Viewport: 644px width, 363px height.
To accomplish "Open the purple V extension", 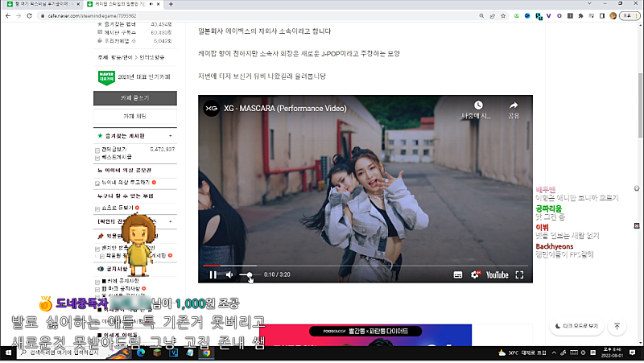I will tap(549, 15).
